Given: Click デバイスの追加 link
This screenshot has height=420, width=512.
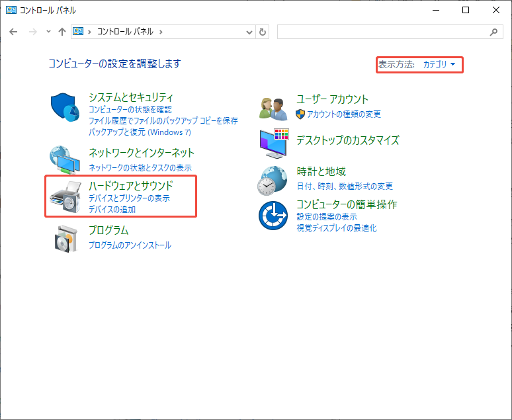Looking at the screenshot, I should coord(112,210).
